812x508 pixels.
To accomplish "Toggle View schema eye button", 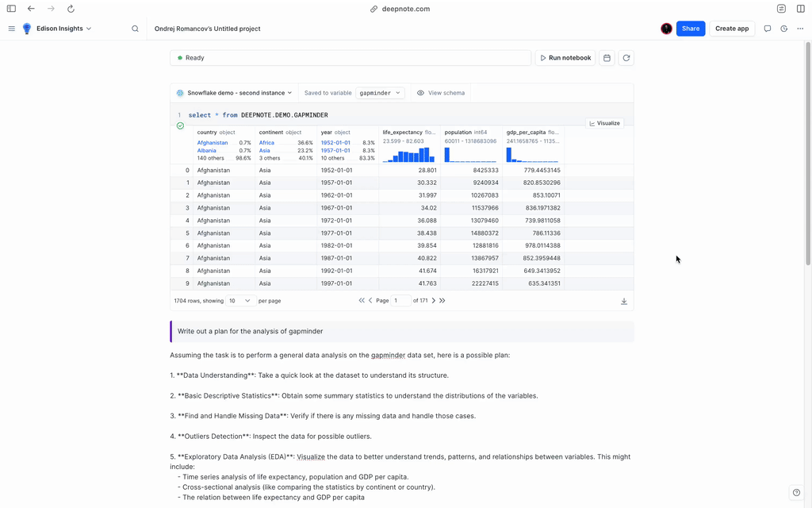I will coord(441,93).
